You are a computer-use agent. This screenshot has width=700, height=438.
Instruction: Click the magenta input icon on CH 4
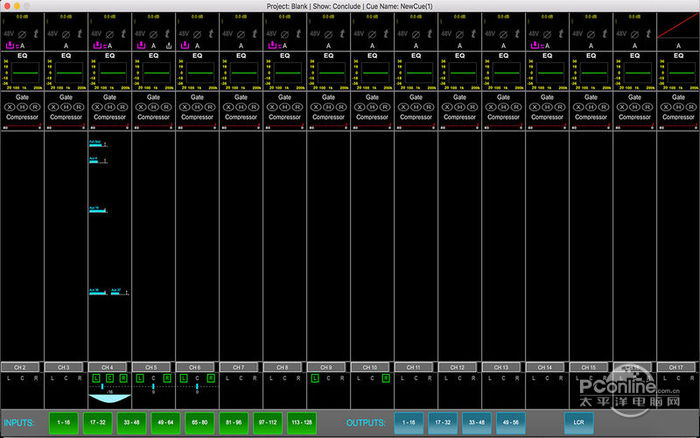pos(96,45)
